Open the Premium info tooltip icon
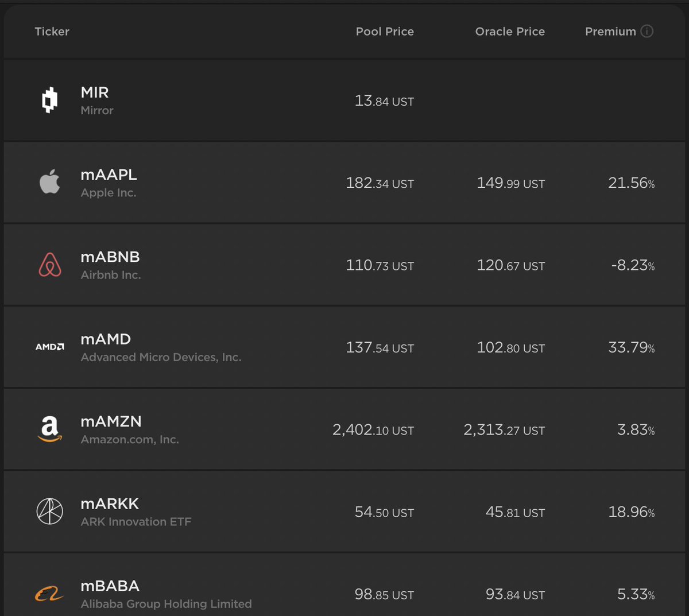 coord(647,31)
